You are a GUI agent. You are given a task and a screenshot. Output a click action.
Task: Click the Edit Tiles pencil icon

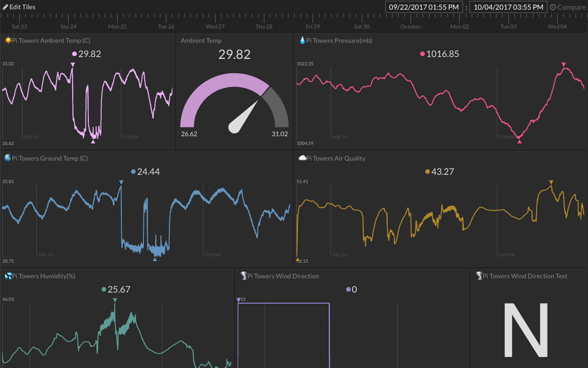click(x=5, y=7)
